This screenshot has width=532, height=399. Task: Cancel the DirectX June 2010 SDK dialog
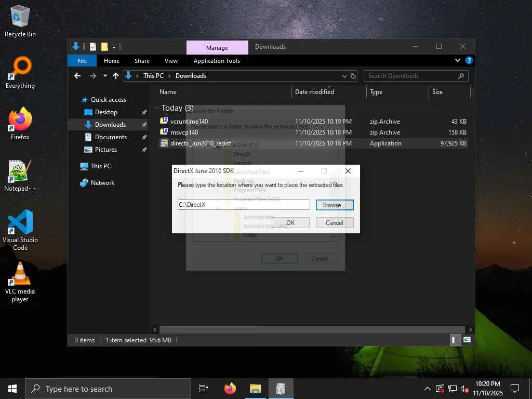point(335,222)
